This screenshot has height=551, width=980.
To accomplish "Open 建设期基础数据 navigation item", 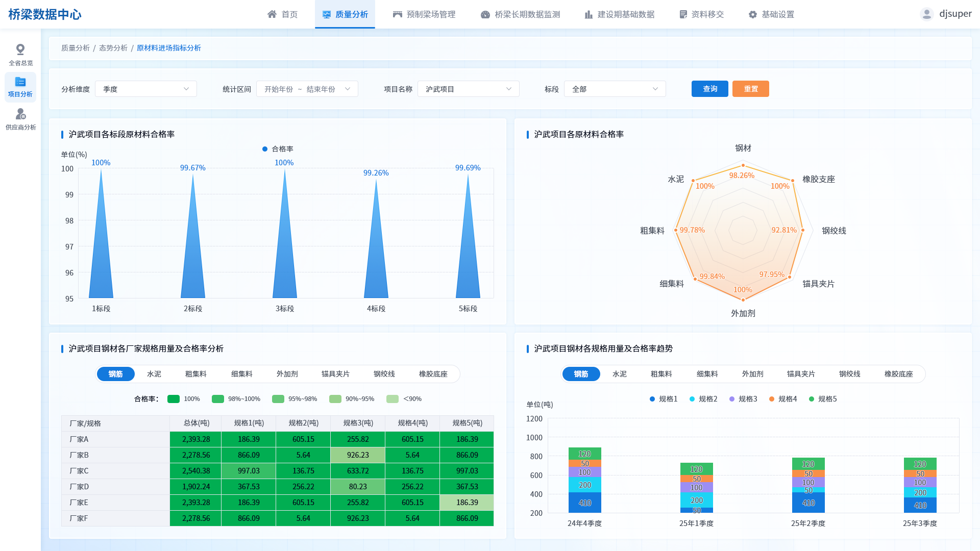I will coord(620,14).
